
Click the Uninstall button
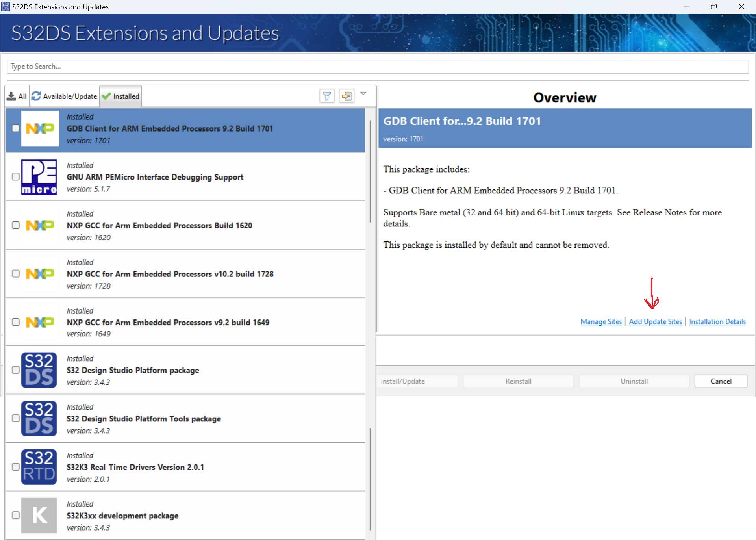634,381
